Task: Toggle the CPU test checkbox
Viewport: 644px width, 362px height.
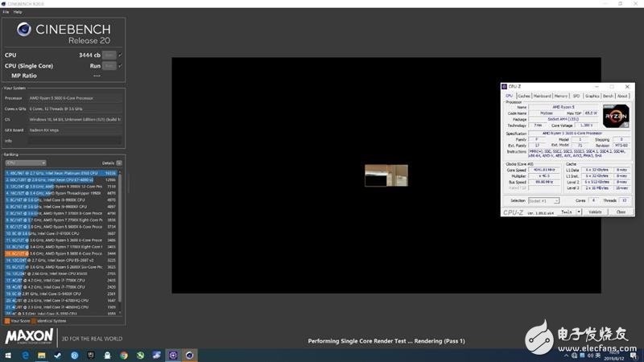Action: (120, 55)
